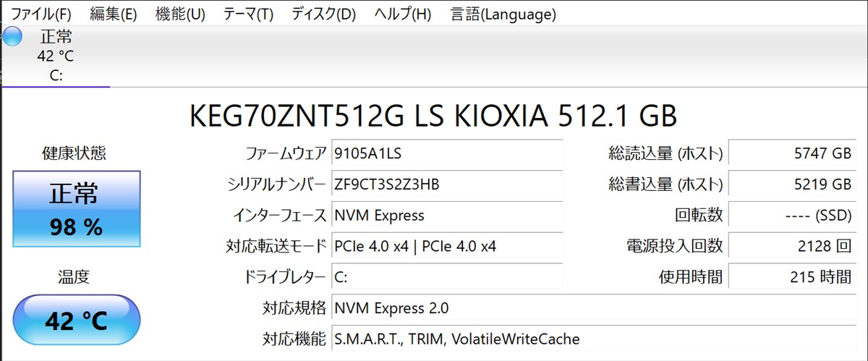Click the blue disk status orb icon
This screenshot has width=868, height=361.
click(13, 37)
